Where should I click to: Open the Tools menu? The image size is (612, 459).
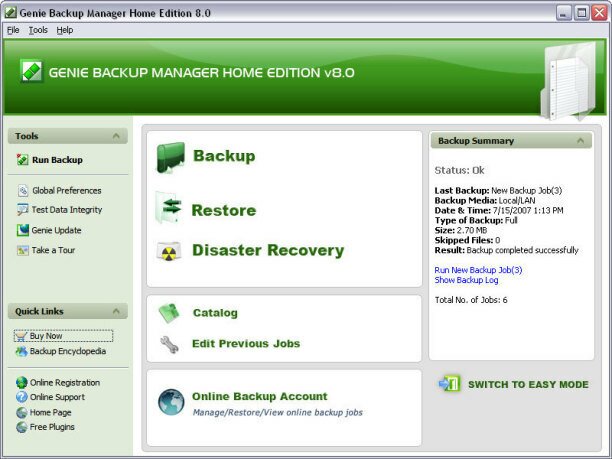(x=38, y=30)
